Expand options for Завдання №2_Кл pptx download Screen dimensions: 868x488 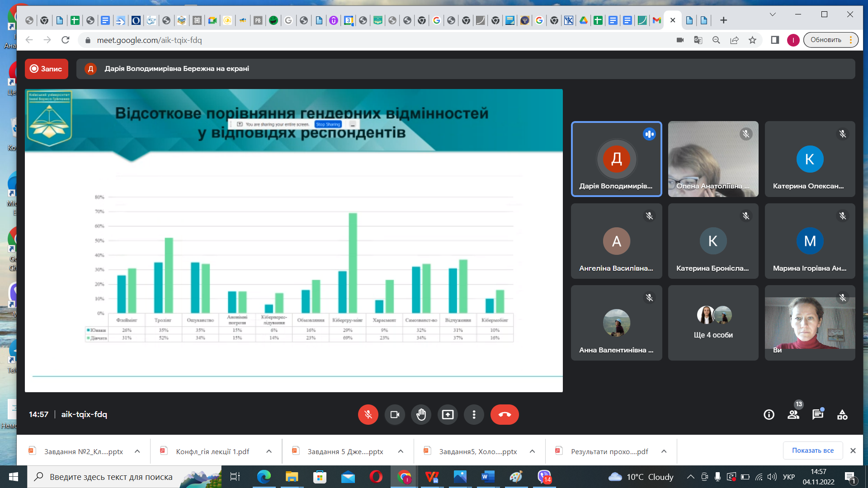click(137, 451)
